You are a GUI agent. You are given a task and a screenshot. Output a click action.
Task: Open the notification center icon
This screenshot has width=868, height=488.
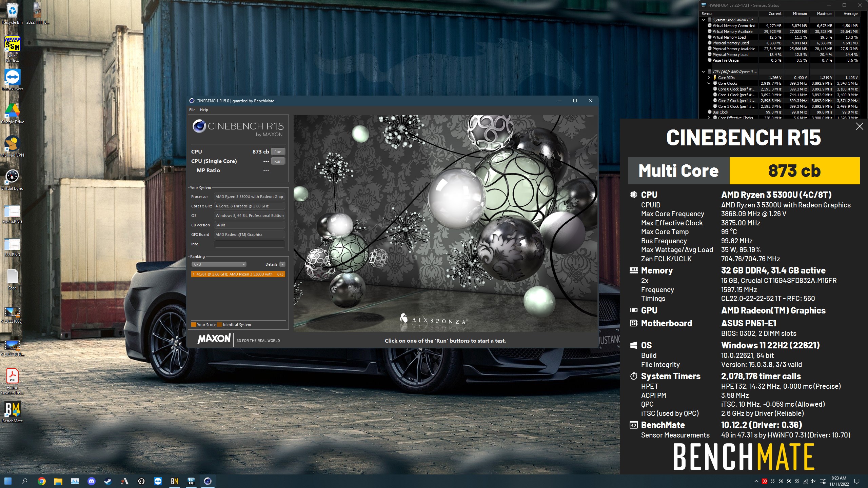tap(857, 481)
